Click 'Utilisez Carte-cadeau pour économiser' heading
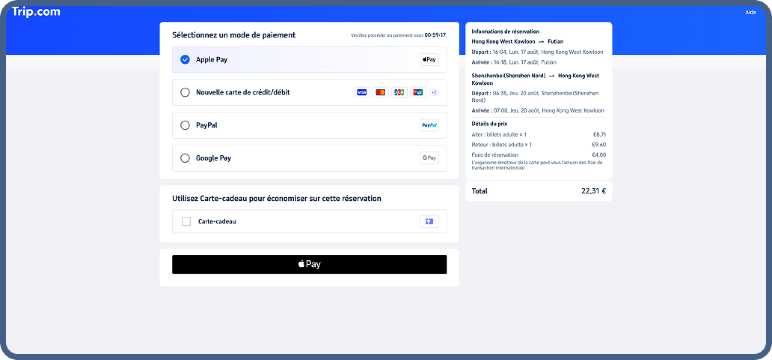The height and width of the screenshot is (360, 772). click(277, 199)
